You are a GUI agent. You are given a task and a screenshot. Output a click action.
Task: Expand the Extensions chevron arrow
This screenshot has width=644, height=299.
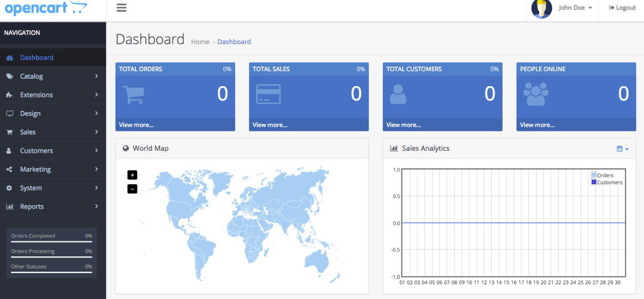[96, 95]
